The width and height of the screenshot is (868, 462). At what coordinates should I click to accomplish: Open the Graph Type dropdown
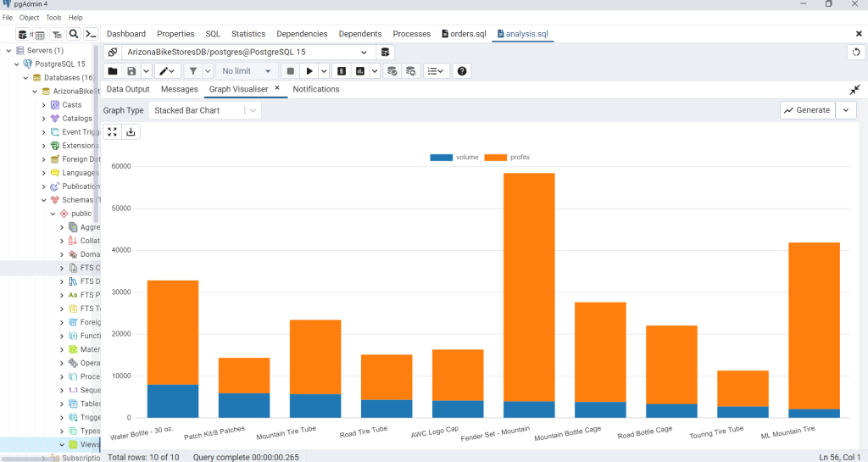[204, 110]
